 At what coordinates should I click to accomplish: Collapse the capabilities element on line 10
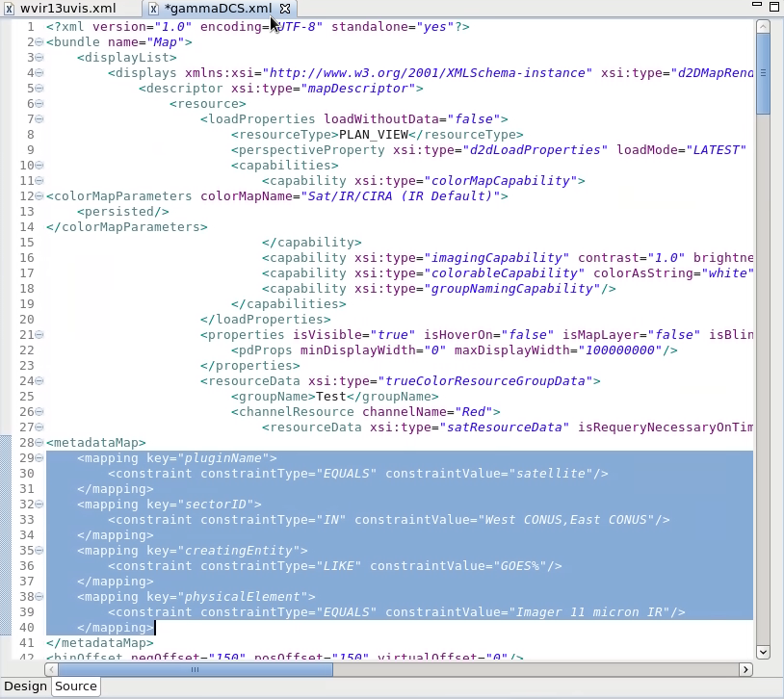click(x=39, y=166)
